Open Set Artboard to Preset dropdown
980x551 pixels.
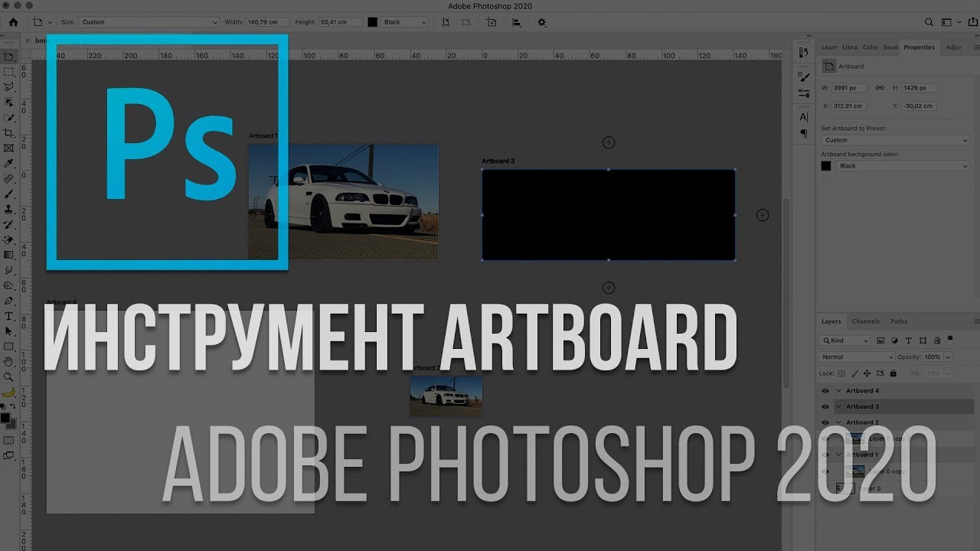895,140
